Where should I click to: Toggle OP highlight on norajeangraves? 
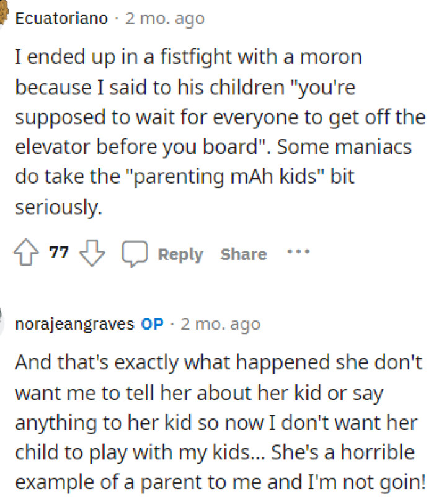[153, 323]
